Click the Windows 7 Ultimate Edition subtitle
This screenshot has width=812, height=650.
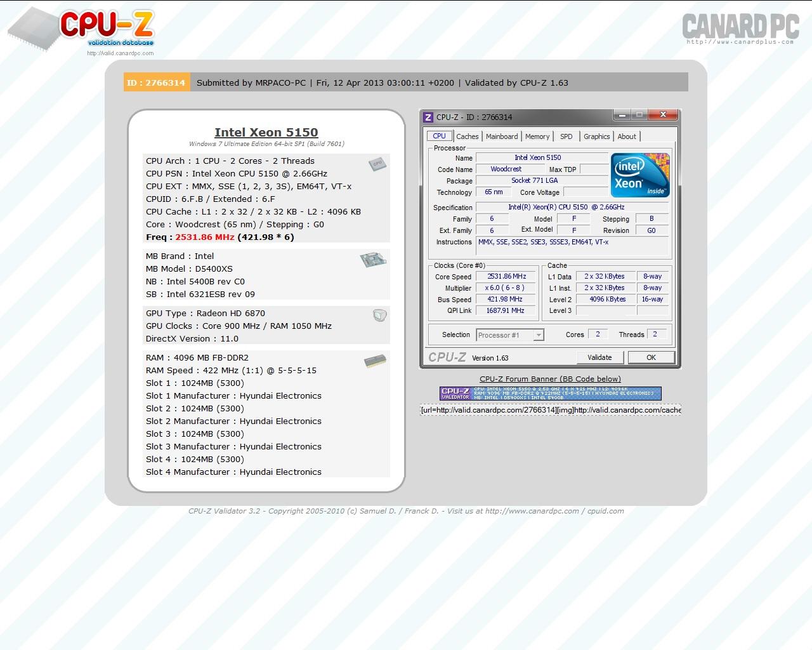266,144
